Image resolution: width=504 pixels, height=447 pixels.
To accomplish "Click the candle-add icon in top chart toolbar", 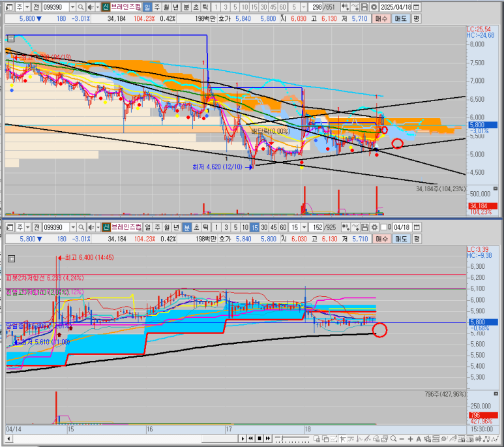I will 345,7.
